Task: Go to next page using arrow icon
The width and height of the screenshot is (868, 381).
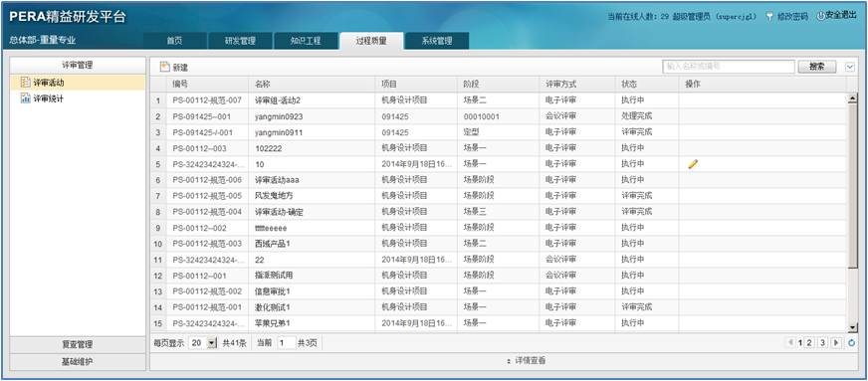Action: click(836, 343)
